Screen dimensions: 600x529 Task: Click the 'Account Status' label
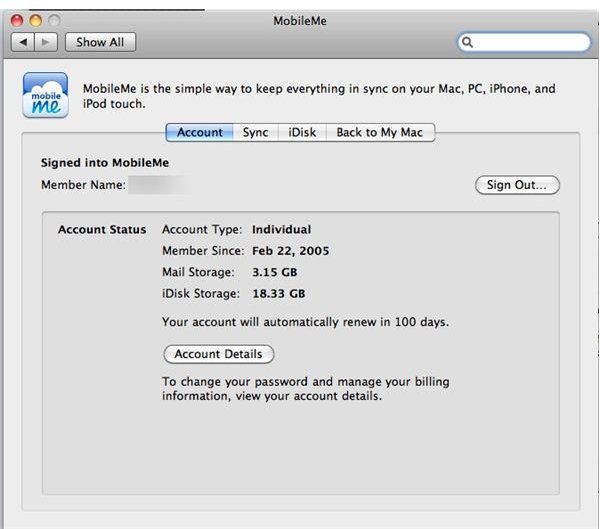102,229
